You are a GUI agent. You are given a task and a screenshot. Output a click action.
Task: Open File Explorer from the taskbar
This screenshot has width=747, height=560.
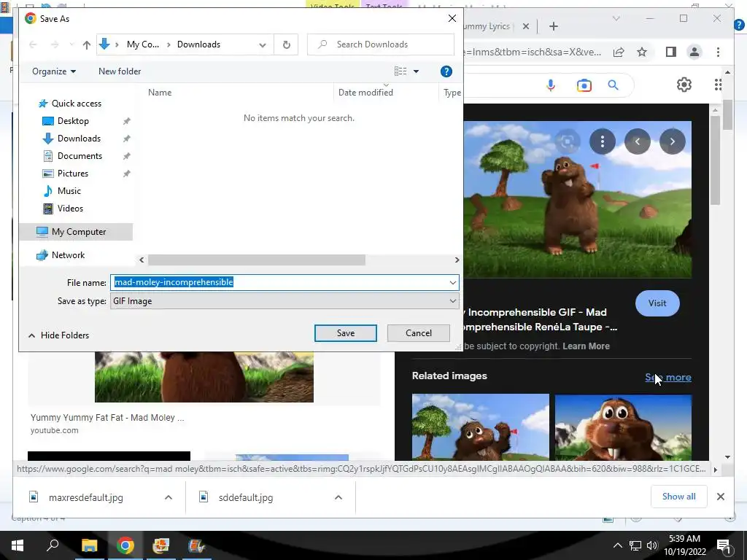tap(89, 545)
